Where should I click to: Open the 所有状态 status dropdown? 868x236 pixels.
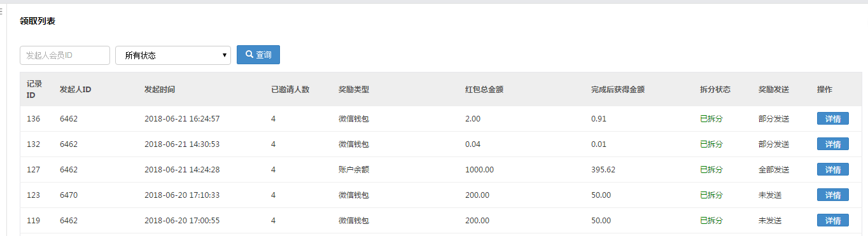tap(173, 55)
